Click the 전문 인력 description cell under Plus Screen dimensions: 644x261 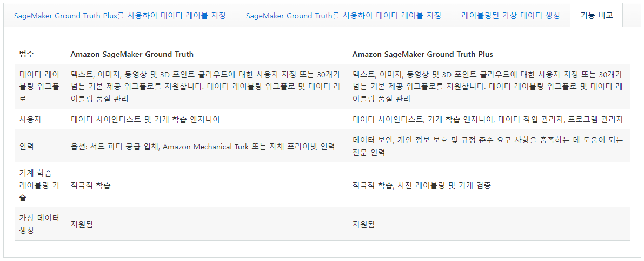(x=488, y=146)
